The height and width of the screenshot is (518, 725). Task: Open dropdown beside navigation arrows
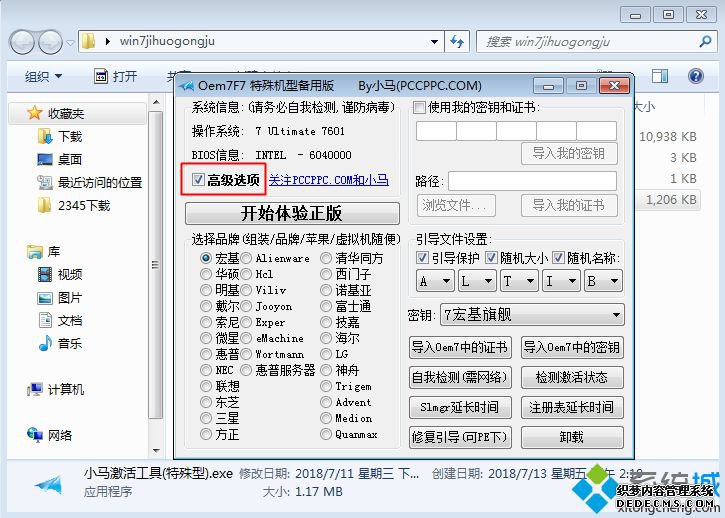(70, 43)
